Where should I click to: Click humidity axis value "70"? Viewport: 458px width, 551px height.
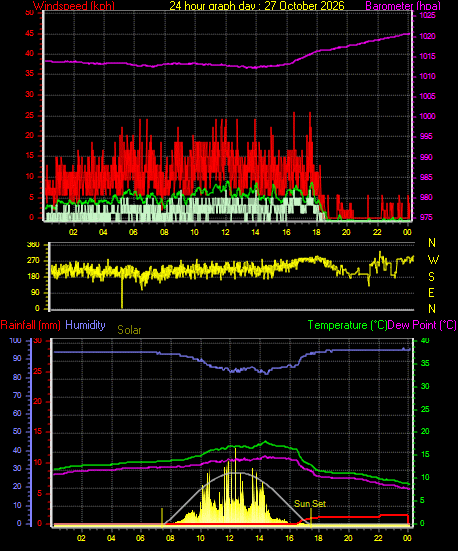(17, 395)
